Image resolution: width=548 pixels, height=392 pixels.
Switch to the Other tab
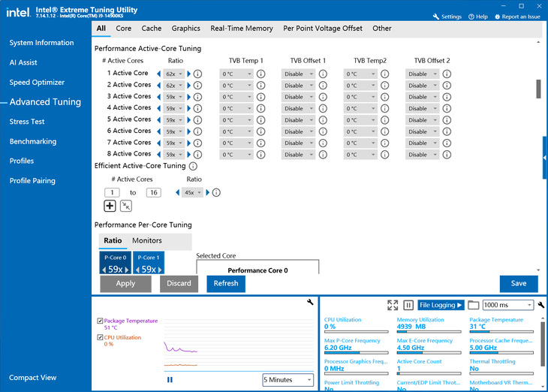tap(381, 29)
